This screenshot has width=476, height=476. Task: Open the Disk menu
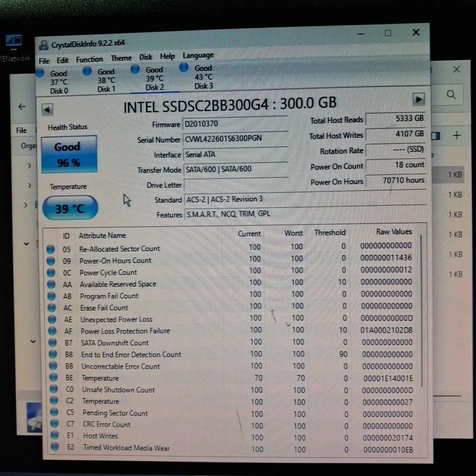click(x=146, y=57)
